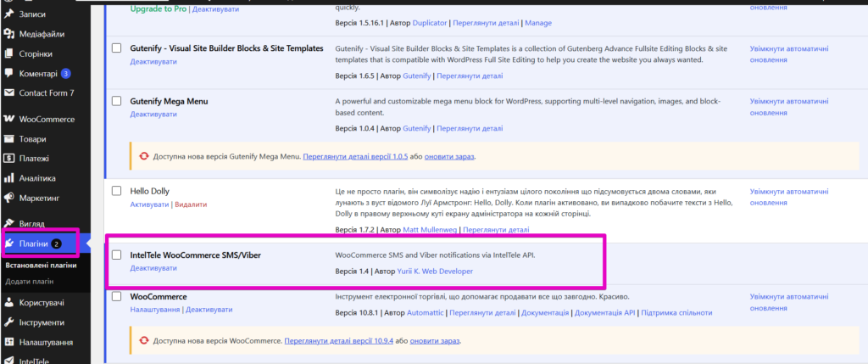Open Маркетинг megaphone icon

(8, 198)
